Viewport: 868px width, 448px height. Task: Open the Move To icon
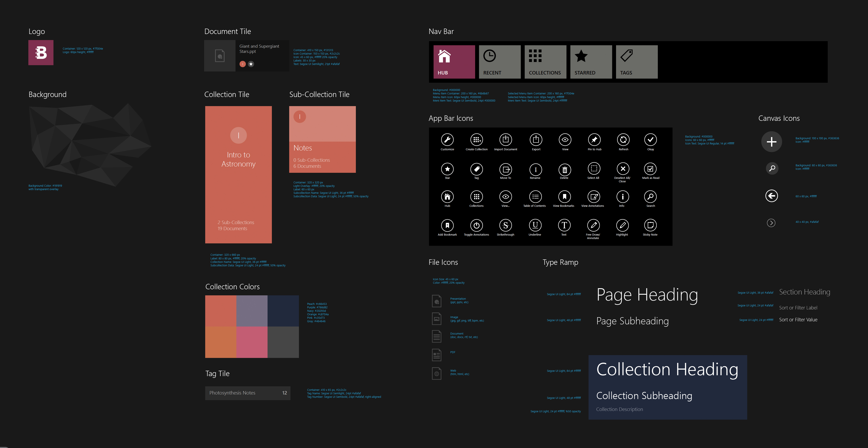505,169
